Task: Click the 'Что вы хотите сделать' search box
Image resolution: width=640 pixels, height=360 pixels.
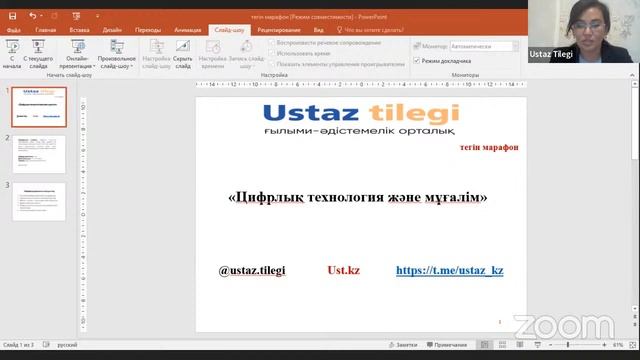Action: tap(370, 30)
